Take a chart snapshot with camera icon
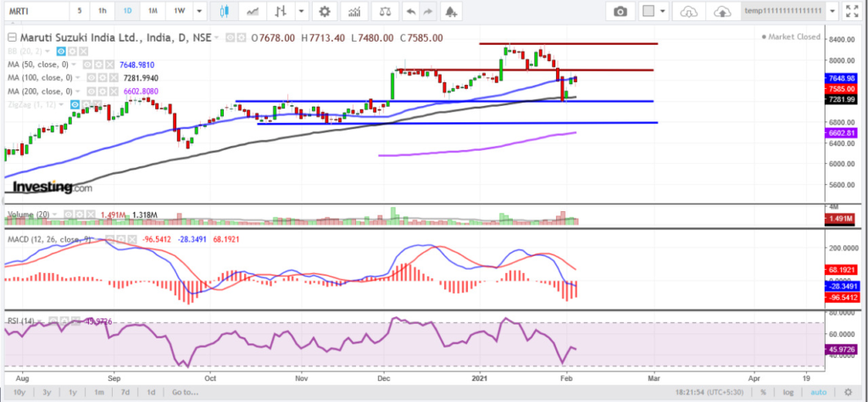Image resolution: width=868 pixels, height=402 pixels. [620, 11]
